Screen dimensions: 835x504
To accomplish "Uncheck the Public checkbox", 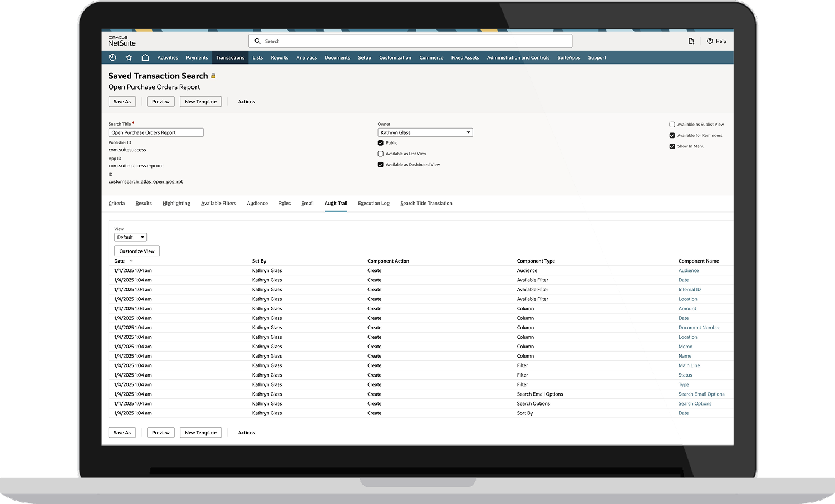I will (x=381, y=143).
